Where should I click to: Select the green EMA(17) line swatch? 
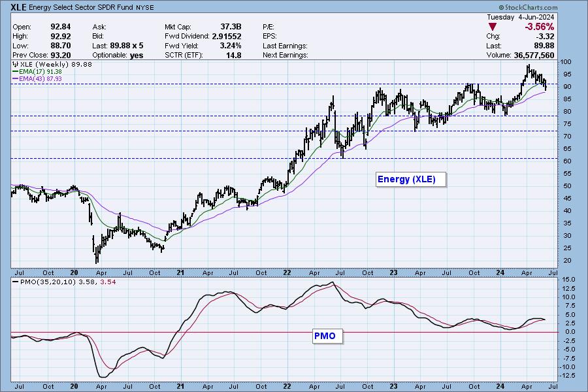click(x=16, y=72)
